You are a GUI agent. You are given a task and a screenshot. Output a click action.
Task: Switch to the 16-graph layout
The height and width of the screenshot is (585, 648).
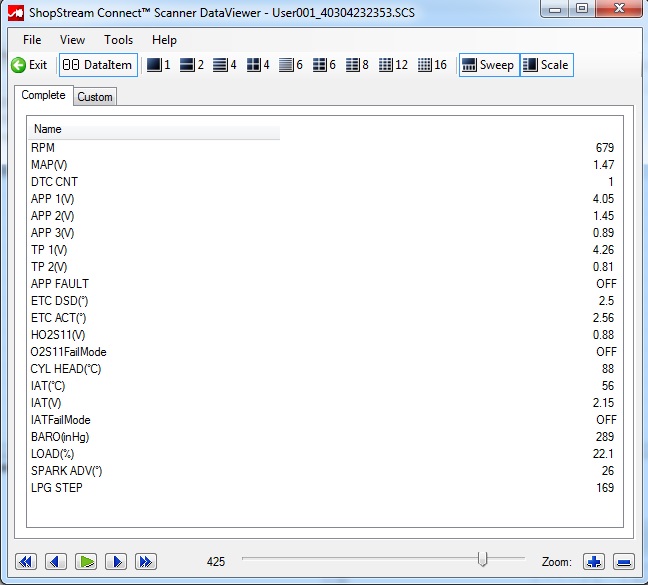[432, 65]
